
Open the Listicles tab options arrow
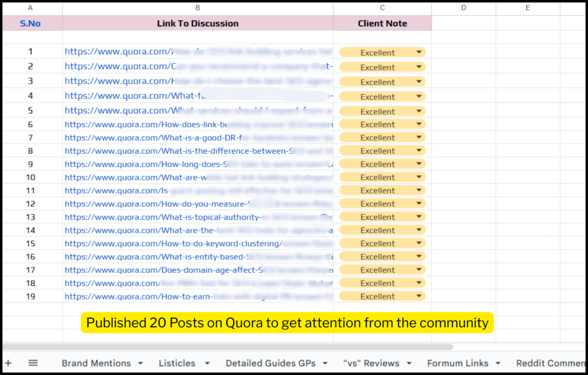point(207,364)
